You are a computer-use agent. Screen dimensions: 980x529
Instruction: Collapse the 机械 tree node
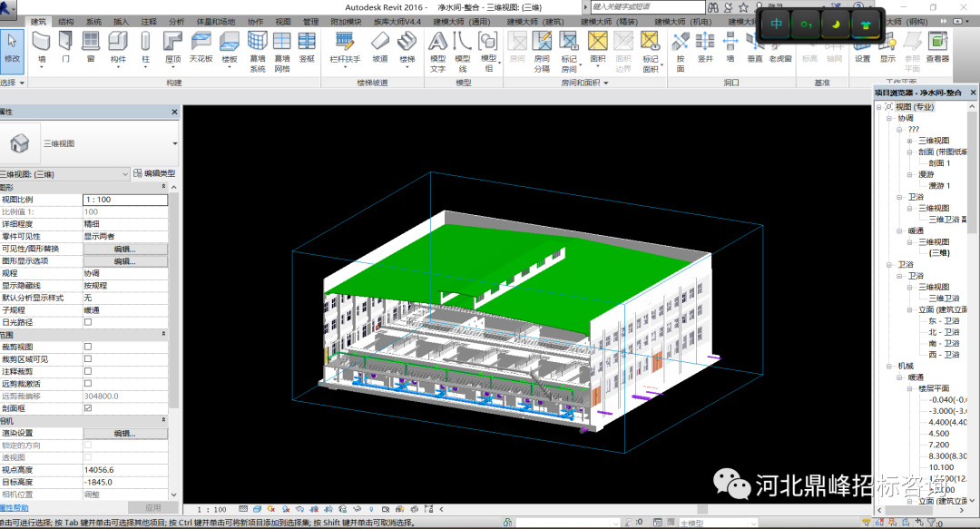890,366
